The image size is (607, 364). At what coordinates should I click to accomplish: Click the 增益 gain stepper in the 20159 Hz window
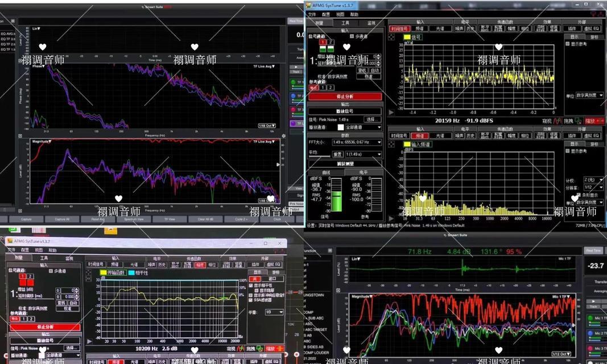379,57
